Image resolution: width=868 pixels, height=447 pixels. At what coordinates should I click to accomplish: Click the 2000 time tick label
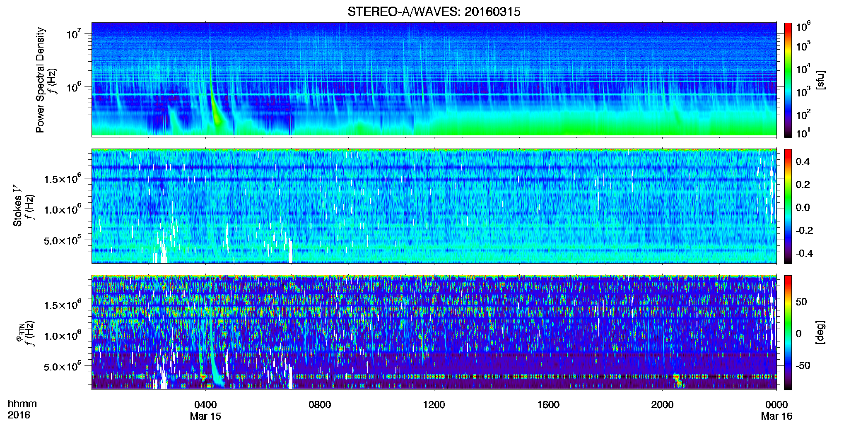pos(662,404)
